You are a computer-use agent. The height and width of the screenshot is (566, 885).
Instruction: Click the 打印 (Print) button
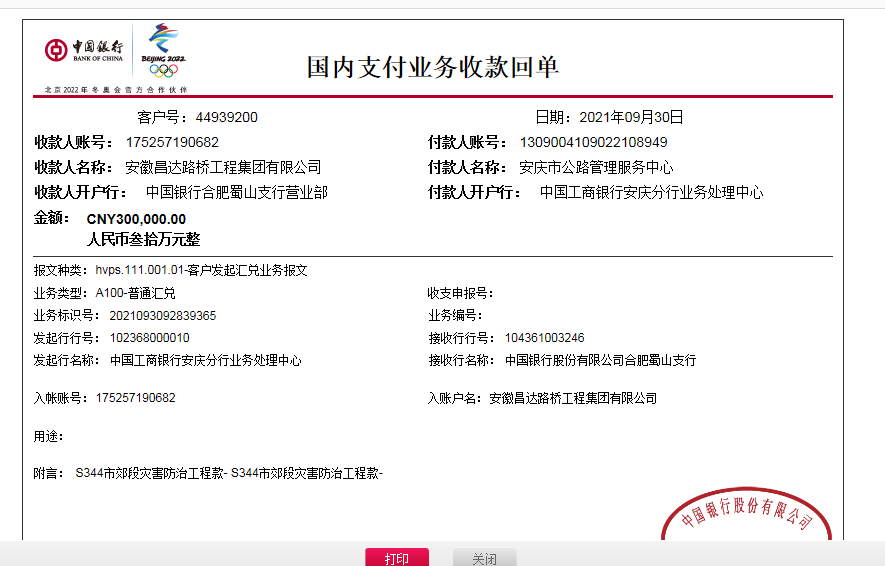[x=396, y=558]
